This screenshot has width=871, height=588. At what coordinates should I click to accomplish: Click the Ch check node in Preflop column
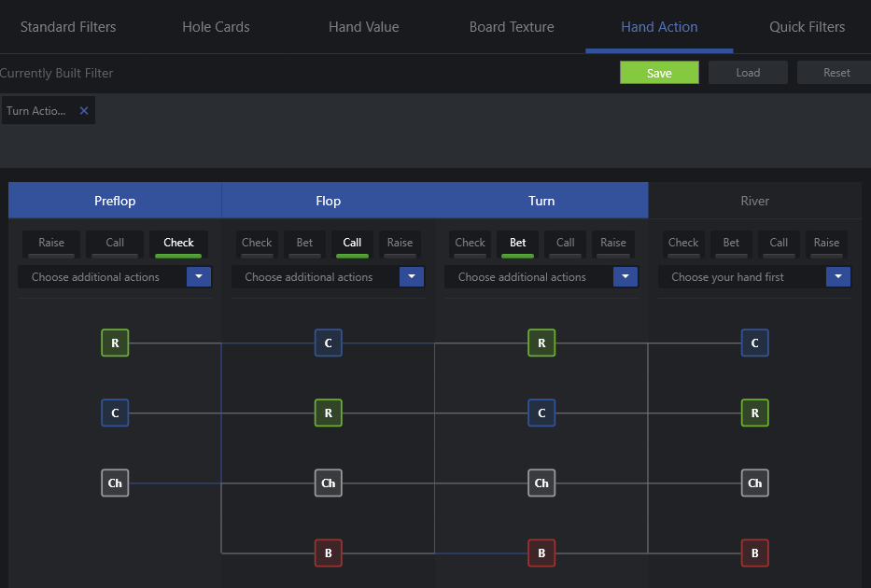click(115, 483)
